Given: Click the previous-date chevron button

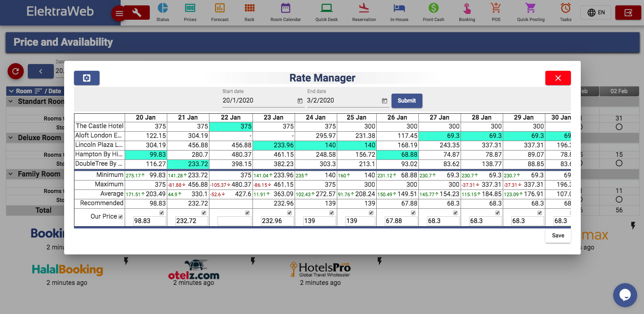Looking at the screenshot, I should (x=40, y=71).
